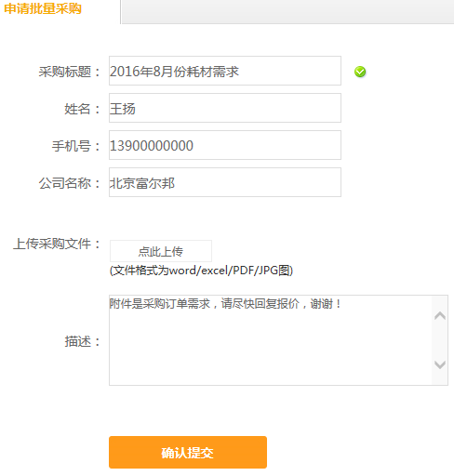Click the description scrollbar track
Screen dimensions: 454x476
[440, 340]
